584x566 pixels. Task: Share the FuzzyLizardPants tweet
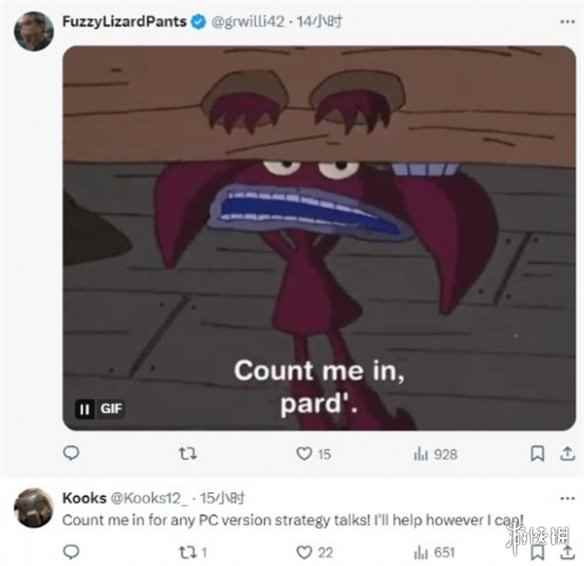point(567,454)
